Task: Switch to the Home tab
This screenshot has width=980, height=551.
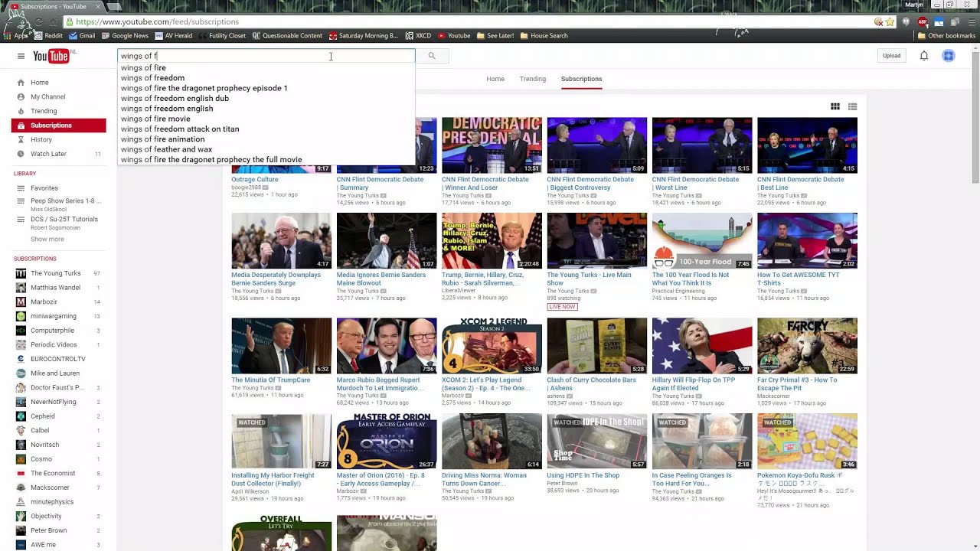Action: 495,79
